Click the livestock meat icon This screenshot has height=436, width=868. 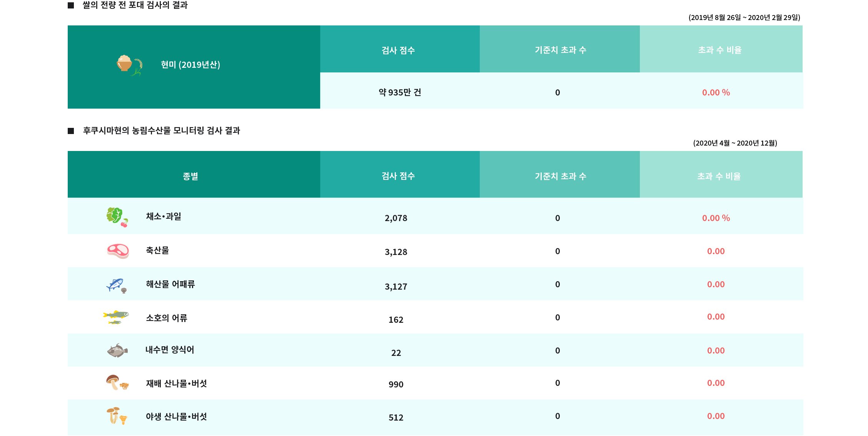(118, 251)
